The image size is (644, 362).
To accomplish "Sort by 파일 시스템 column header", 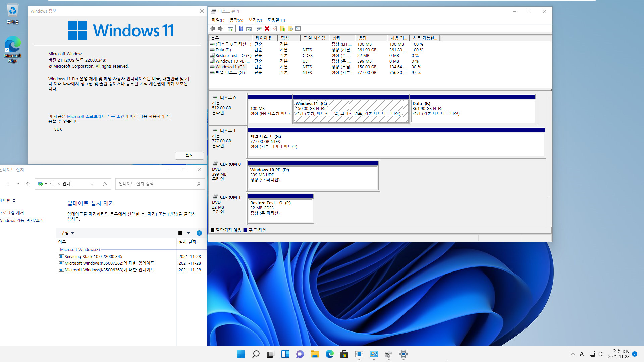I will (314, 38).
